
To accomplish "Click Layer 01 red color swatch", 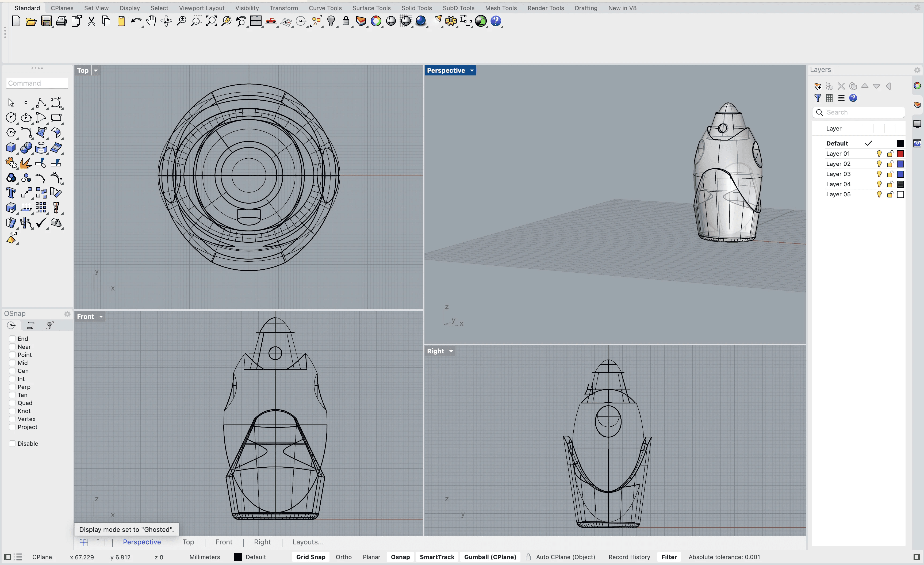I will point(900,154).
